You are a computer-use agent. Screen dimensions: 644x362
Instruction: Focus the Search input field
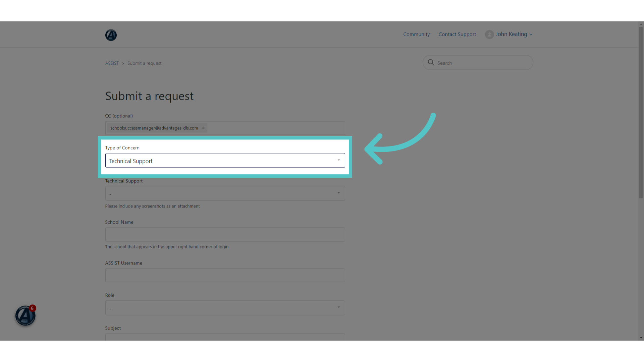(478, 63)
